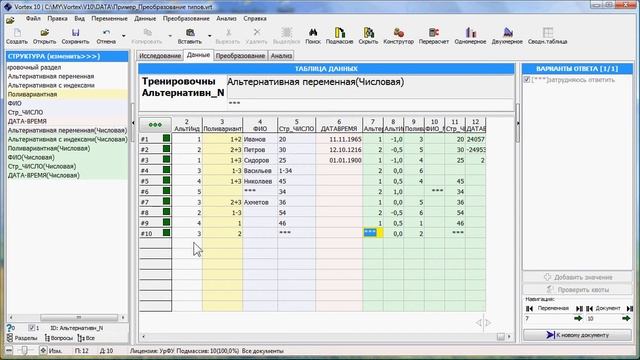Viewport: 640px width, 360px height.
Task: Adjust the zoom slider in status bar
Action: point(24,351)
